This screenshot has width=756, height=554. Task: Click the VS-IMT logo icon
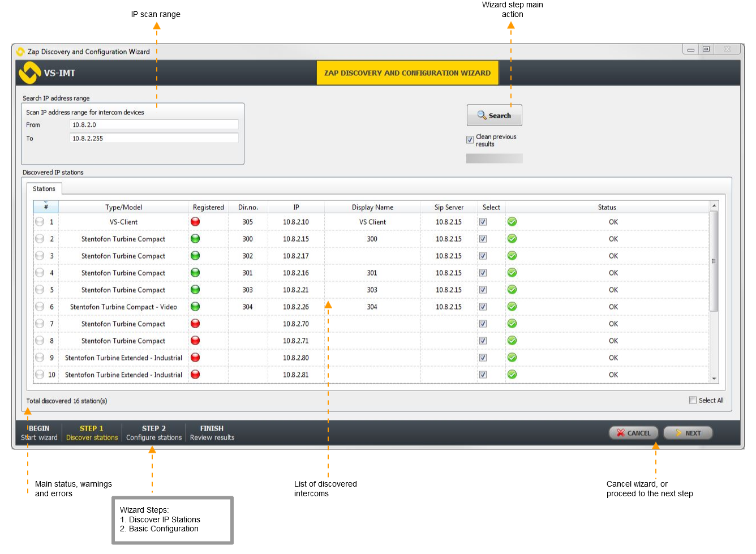point(29,72)
